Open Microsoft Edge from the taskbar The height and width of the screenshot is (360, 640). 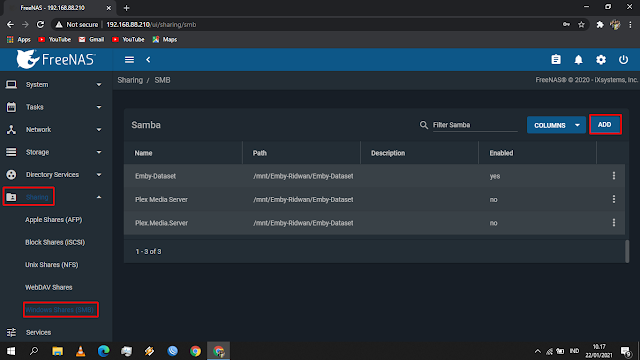(x=103, y=351)
